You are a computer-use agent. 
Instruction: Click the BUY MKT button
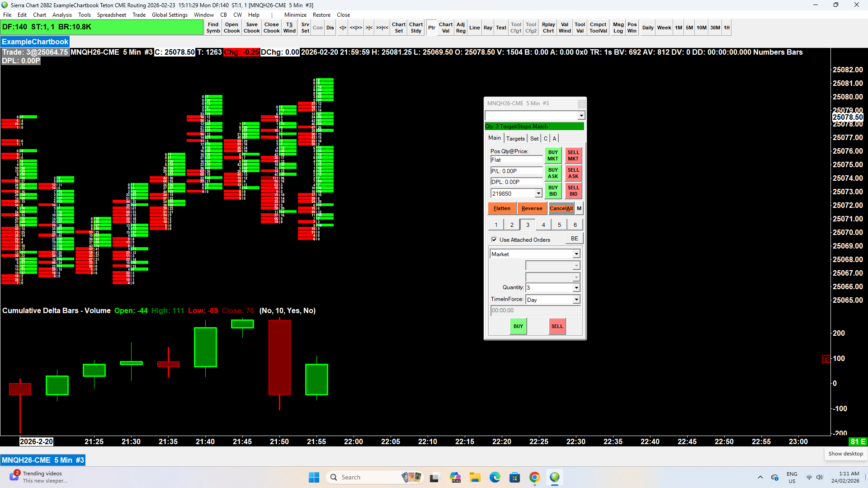pyautogui.click(x=553, y=155)
